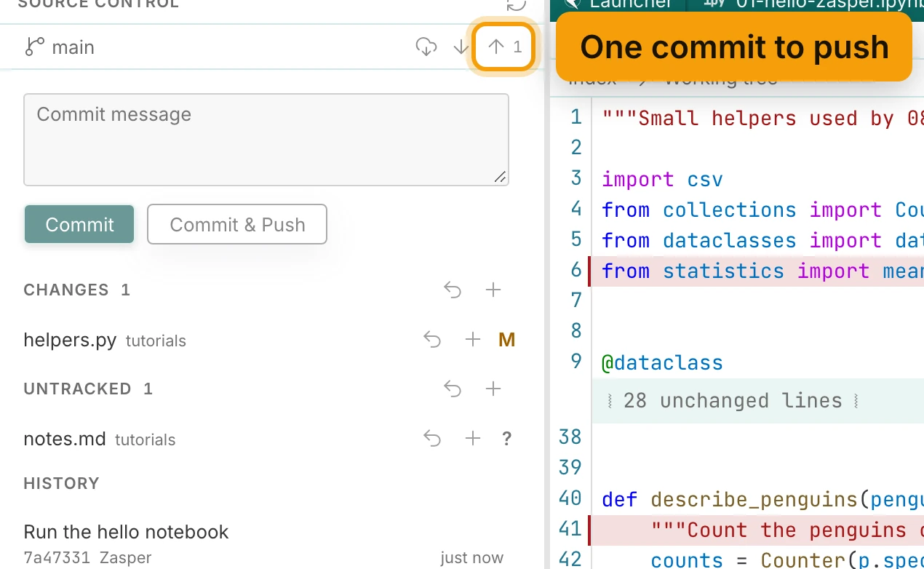Image resolution: width=924 pixels, height=569 pixels.
Task: Click the M status badge for helpers.py
Action: coord(507,340)
